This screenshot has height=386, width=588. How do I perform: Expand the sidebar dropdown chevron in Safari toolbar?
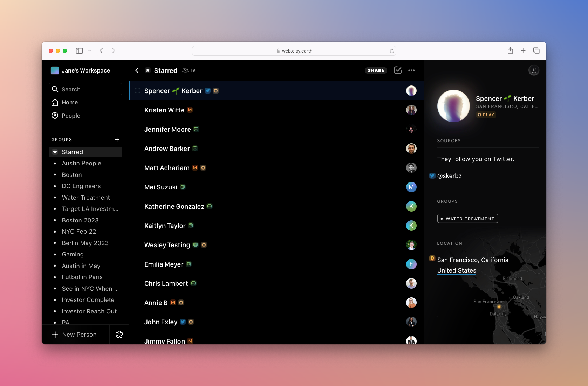[90, 51]
